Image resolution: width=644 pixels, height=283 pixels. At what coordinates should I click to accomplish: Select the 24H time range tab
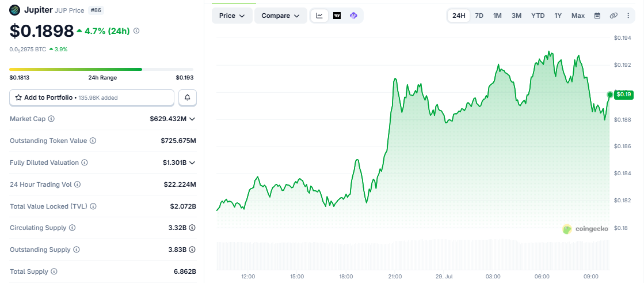459,16
